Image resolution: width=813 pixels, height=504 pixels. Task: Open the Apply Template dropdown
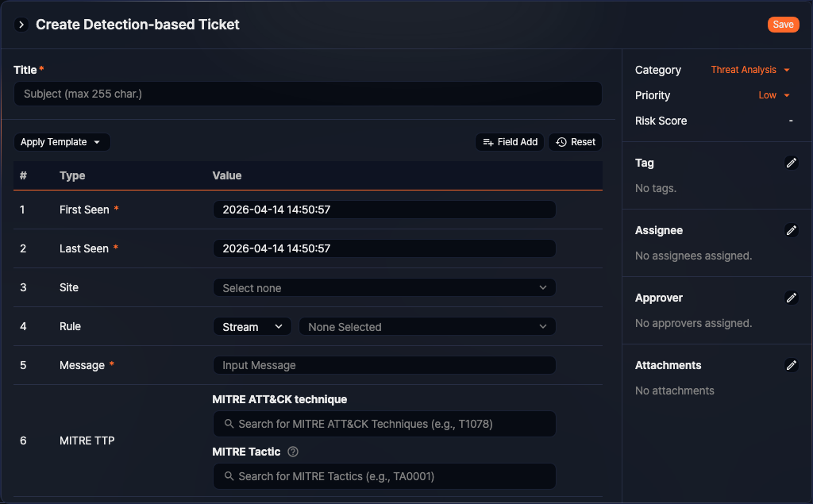(61, 142)
